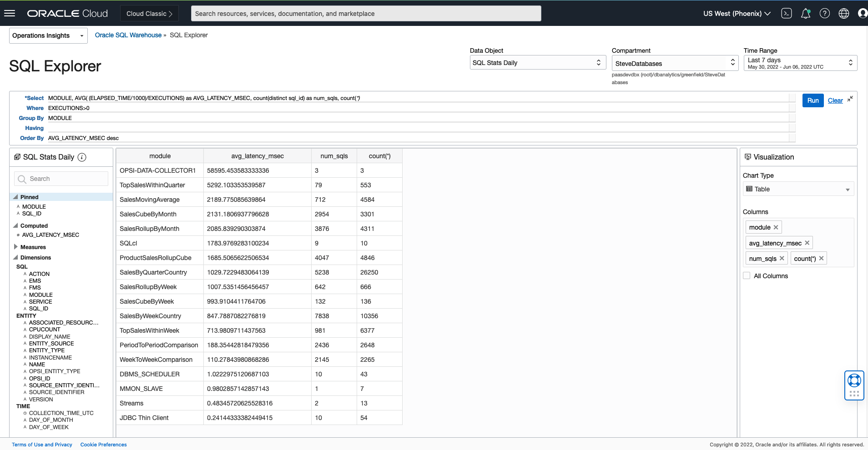Navigate to Oracle SQL Warehouse breadcrumb
Viewport: 868px width, 450px height.
tap(128, 35)
